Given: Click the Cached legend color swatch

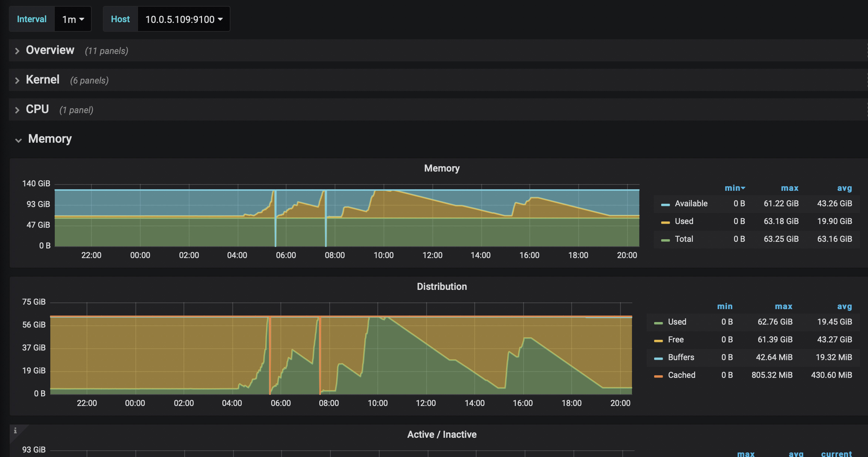Looking at the screenshot, I should tap(658, 376).
